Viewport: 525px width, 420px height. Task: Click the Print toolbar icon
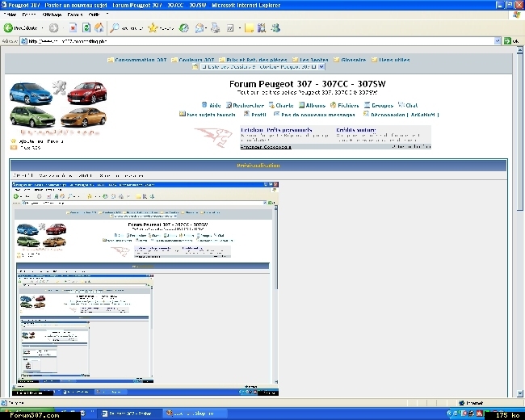pos(216,28)
